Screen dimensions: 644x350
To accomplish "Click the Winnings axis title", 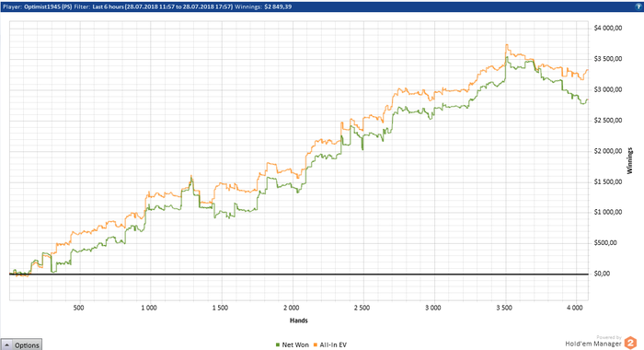I will [629, 160].
